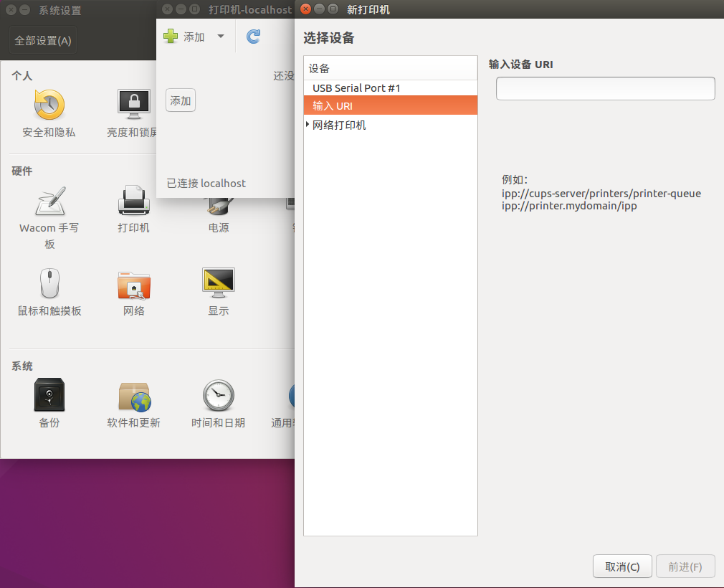Viewport: 724px width, 588px height.
Task: Open the Security and Privacy (安全和隐私) settings
Action: (x=49, y=113)
